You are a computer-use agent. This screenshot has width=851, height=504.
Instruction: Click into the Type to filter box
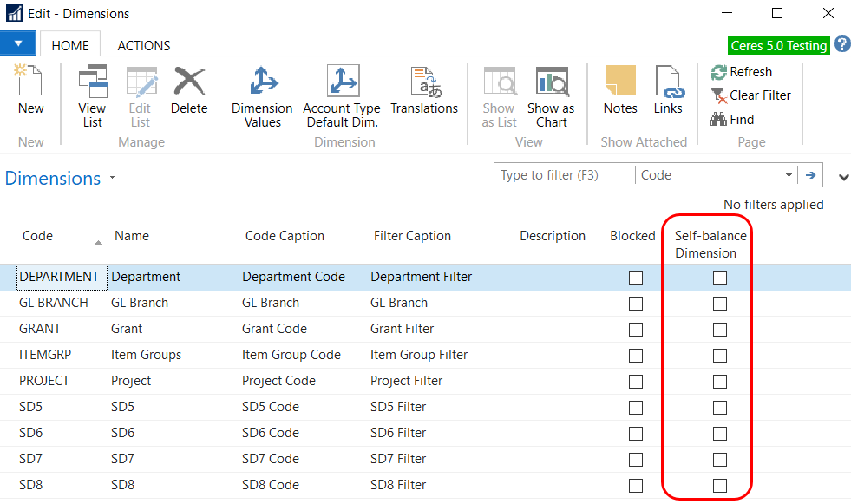[x=564, y=175]
